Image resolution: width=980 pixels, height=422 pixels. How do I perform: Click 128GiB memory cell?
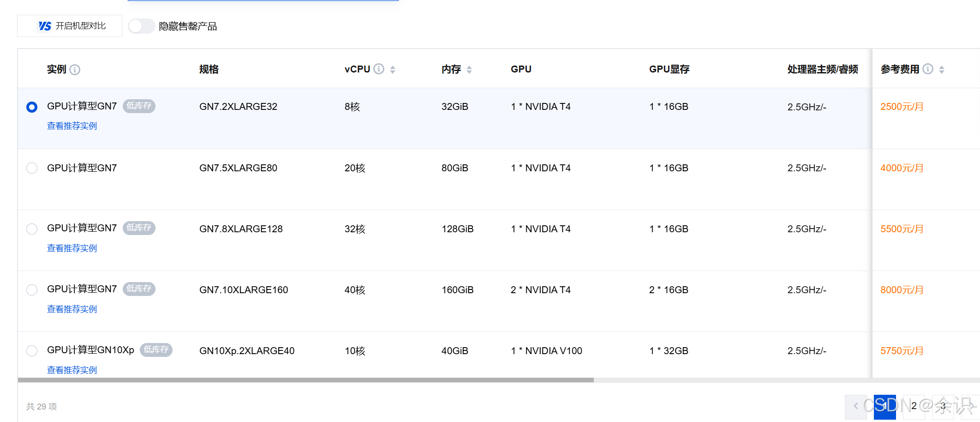pos(457,229)
